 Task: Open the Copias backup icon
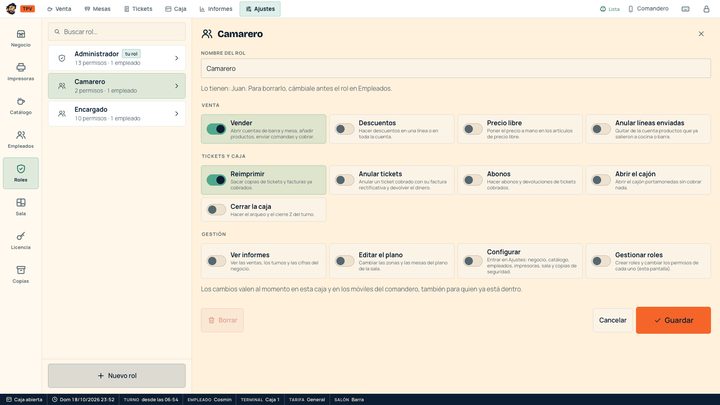click(21, 270)
